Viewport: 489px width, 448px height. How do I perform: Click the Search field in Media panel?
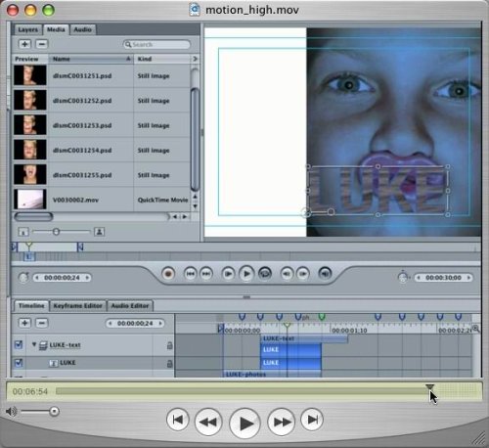pyautogui.click(x=156, y=44)
